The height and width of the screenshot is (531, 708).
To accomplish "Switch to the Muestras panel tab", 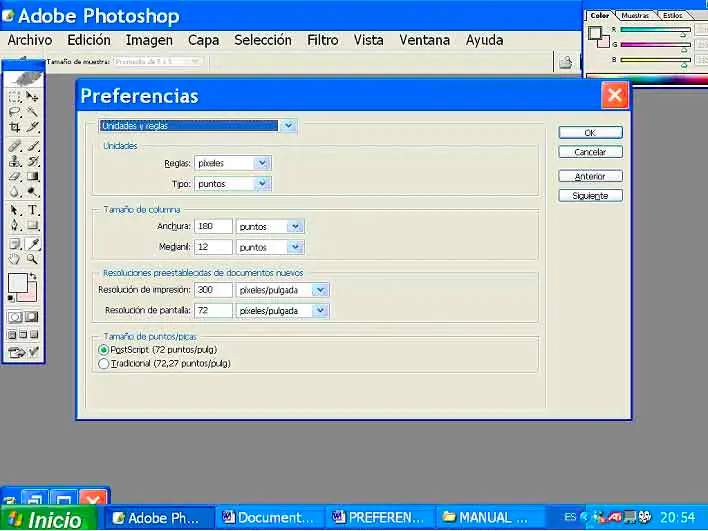I will pos(635,15).
